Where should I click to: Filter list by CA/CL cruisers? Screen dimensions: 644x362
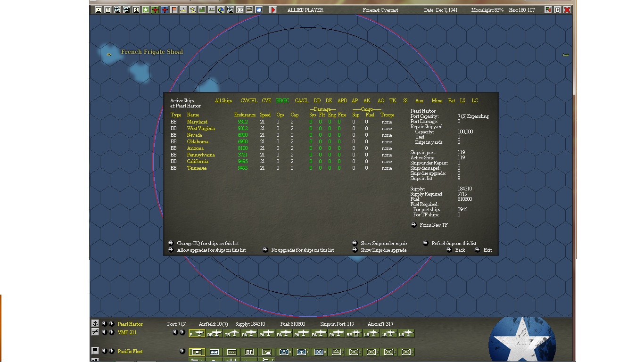click(302, 100)
